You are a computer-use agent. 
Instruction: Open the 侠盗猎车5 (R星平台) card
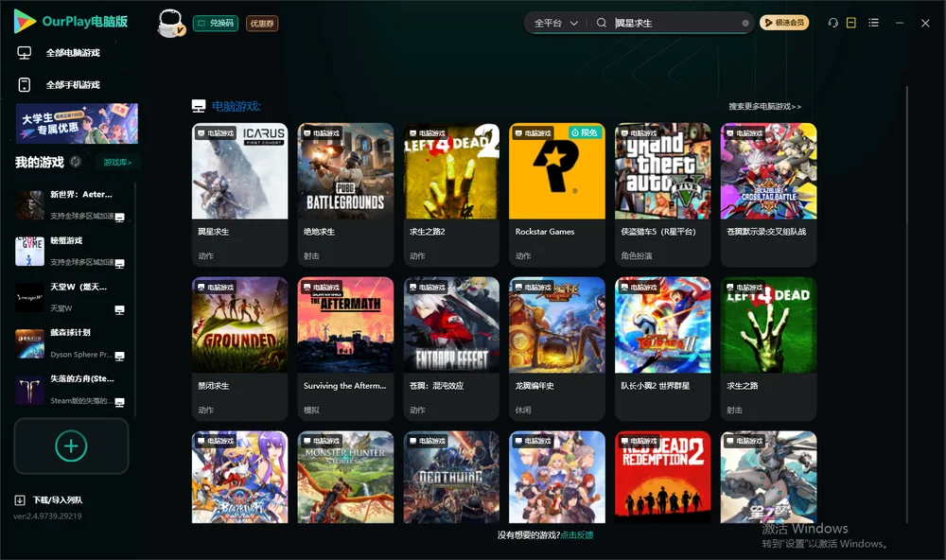pyautogui.click(x=662, y=194)
